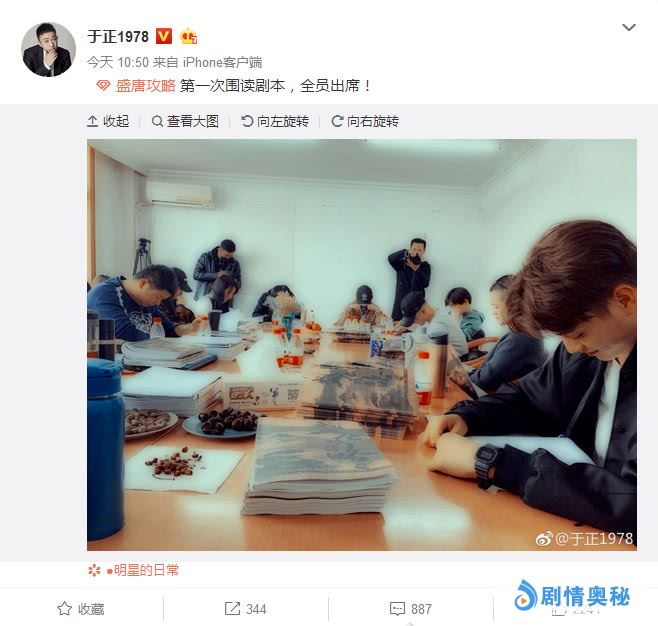
Task: Click 于正1978 profile avatar
Action: click(x=48, y=50)
